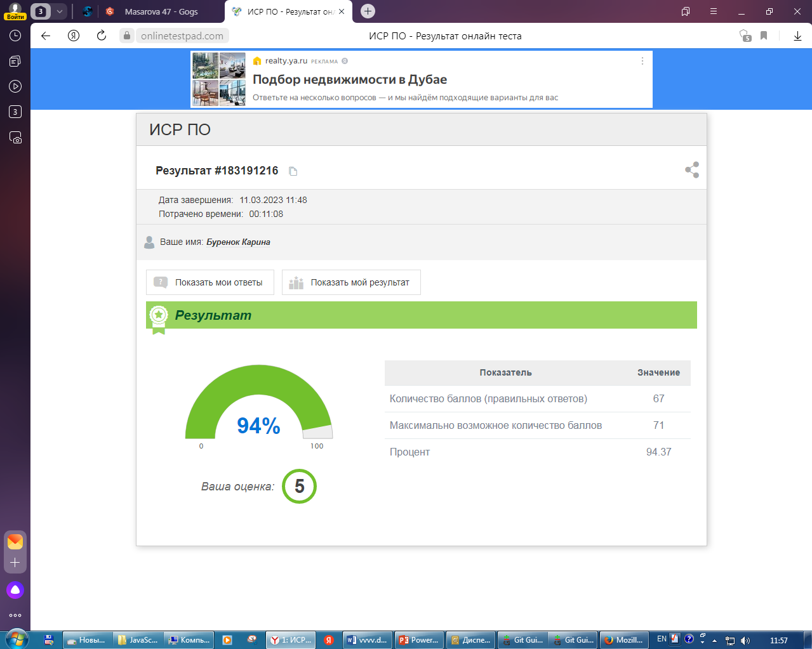Open the ad options three-dot menu
The height and width of the screenshot is (649, 812).
coord(642,61)
